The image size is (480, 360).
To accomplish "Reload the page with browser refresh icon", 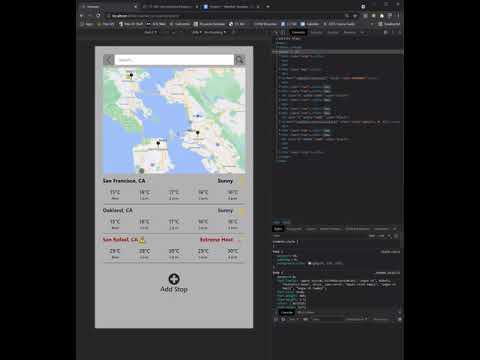I will tap(98, 16).
